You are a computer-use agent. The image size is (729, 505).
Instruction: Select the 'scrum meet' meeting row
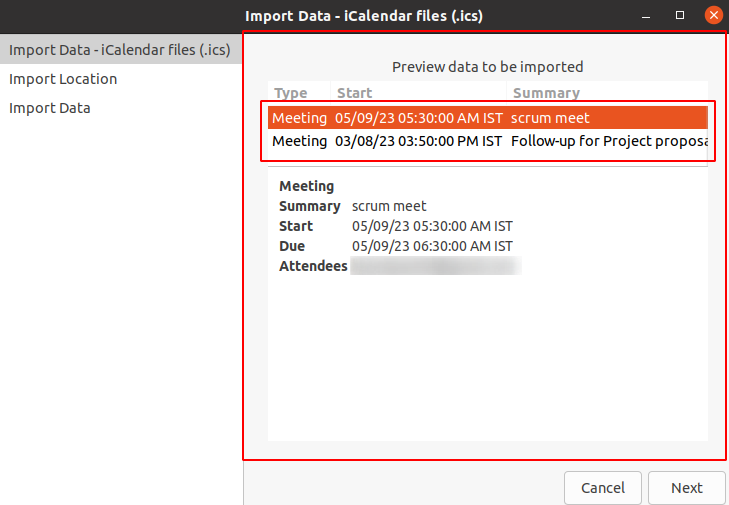[x=488, y=118]
